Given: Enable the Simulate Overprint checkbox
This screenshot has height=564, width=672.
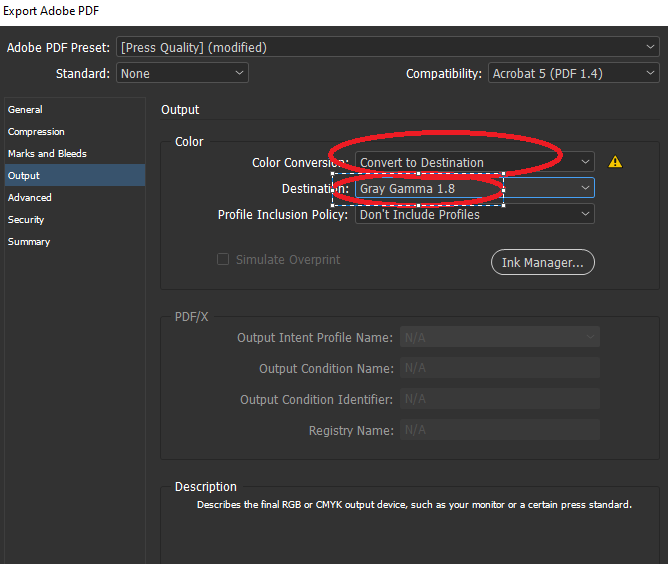Looking at the screenshot, I should click(x=223, y=259).
